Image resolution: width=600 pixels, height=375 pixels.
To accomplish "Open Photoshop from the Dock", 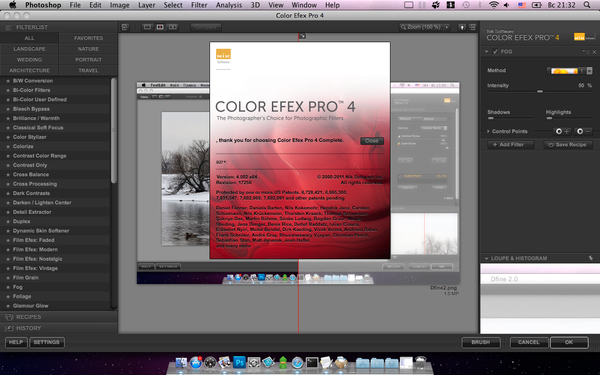I will 240,362.
